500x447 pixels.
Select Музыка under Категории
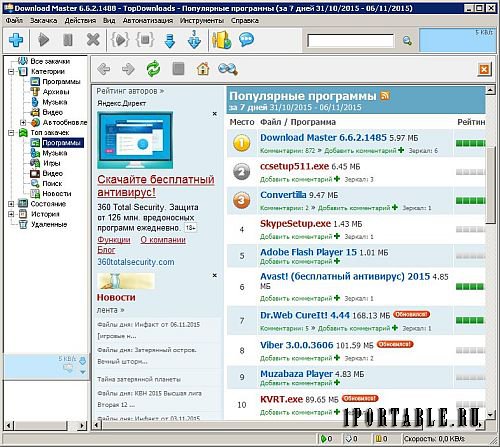point(55,102)
